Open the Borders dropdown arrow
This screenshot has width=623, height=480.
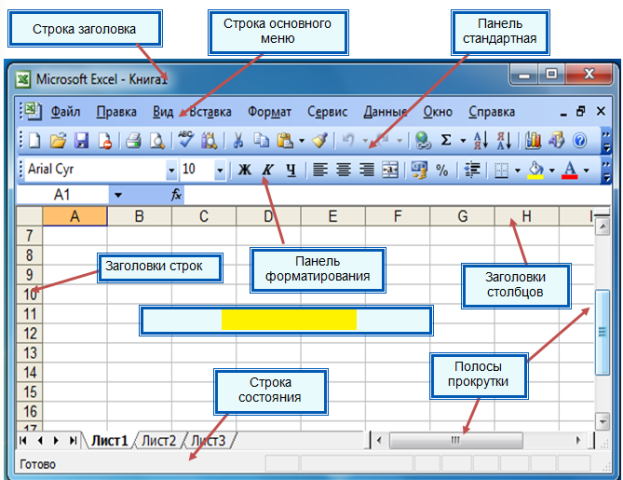517,170
